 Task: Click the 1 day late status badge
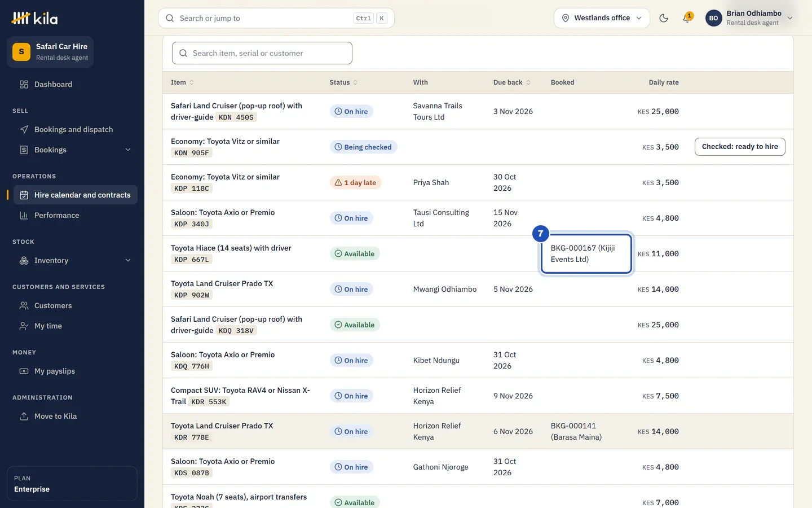tap(356, 183)
